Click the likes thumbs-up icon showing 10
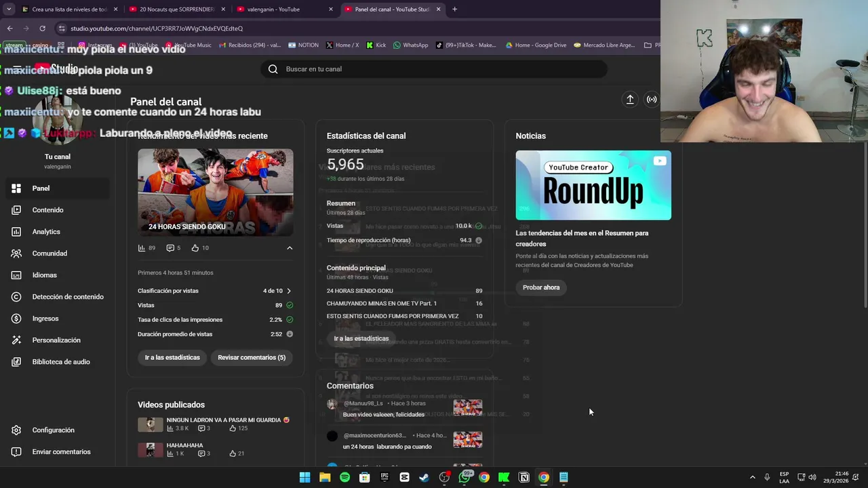868x488 pixels. pos(195,248)
